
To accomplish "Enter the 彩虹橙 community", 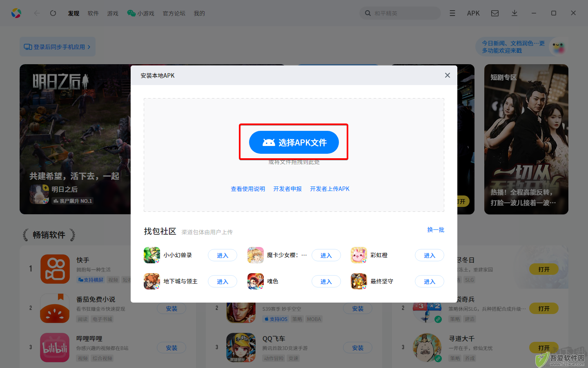I will coord(430,255).
